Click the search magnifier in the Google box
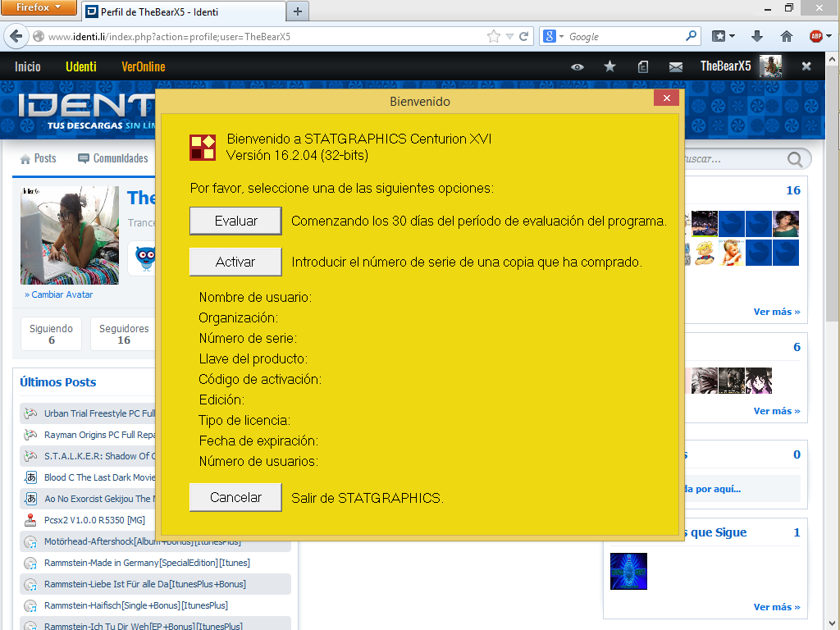Viewport: 840px width, 630px height. [691, 36]
